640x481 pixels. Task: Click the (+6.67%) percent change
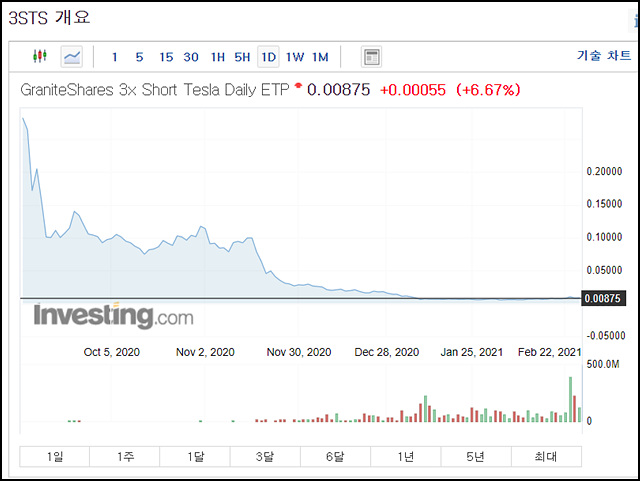[488, 90]
